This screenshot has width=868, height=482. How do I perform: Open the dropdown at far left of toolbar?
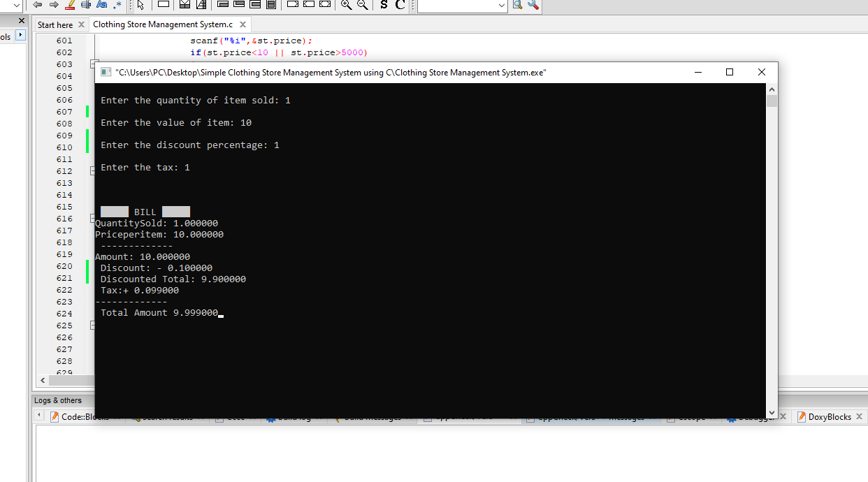click(17, 6)
